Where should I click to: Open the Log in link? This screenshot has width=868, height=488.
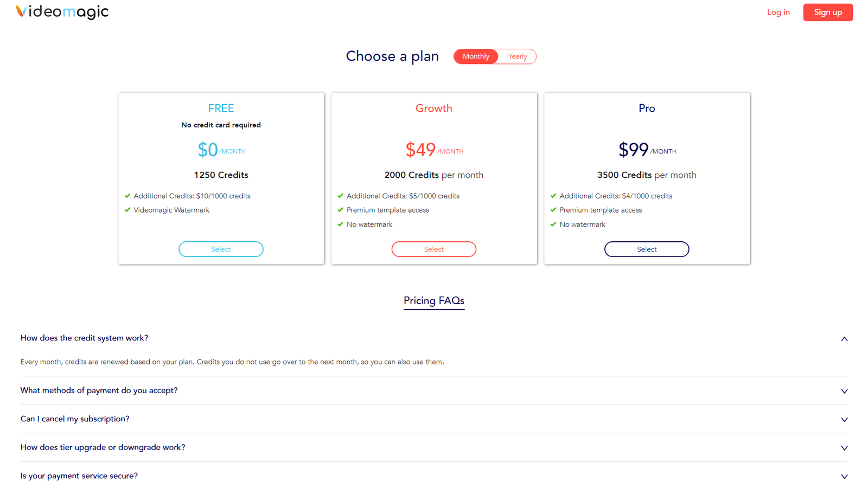click(778, 12)
